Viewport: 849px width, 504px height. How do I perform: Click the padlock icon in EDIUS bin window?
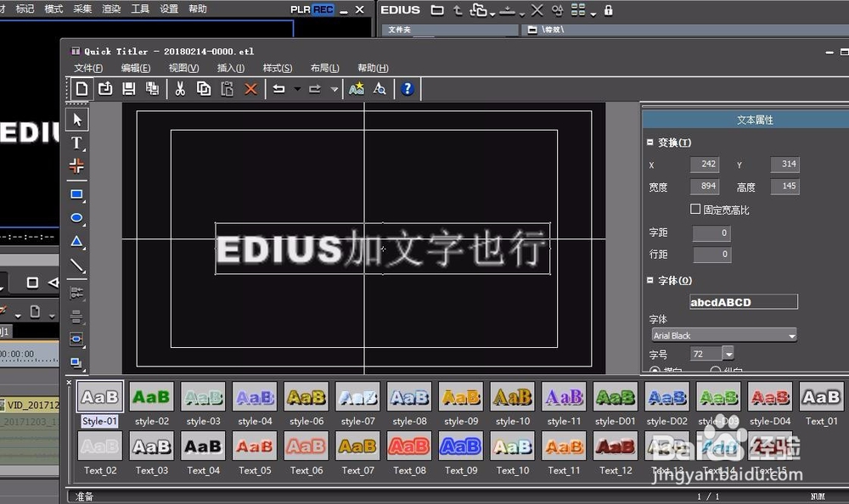[x=609, y=10]
